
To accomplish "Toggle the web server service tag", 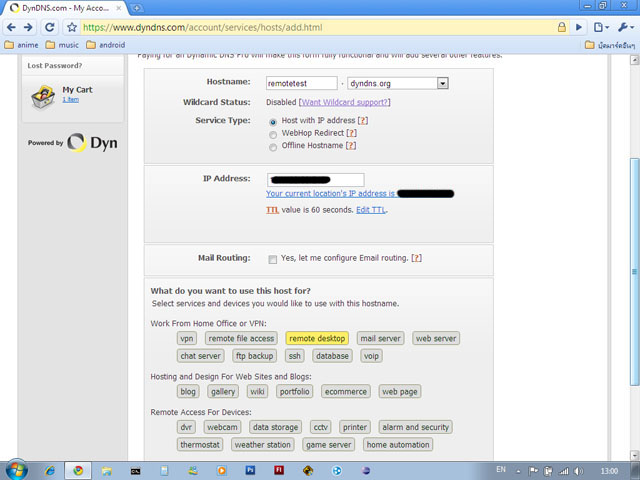I will tap(436, 338).
